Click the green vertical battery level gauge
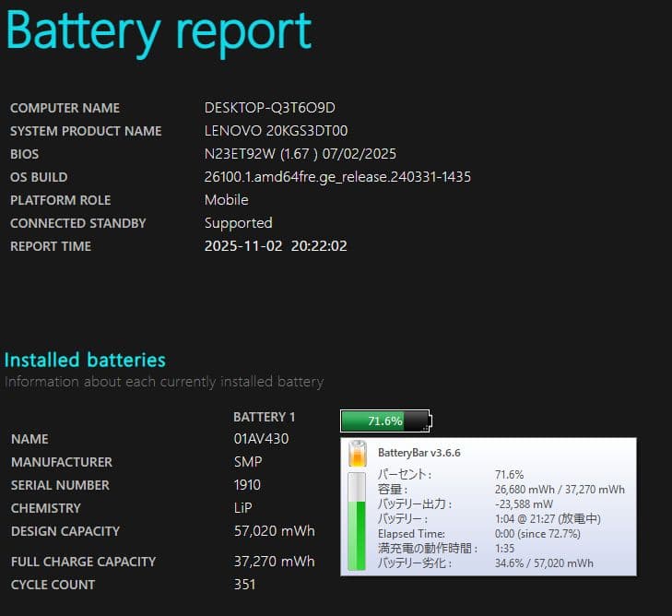This screenshot has height=616, width=672. pyautogui.click(x=356, y=521)
